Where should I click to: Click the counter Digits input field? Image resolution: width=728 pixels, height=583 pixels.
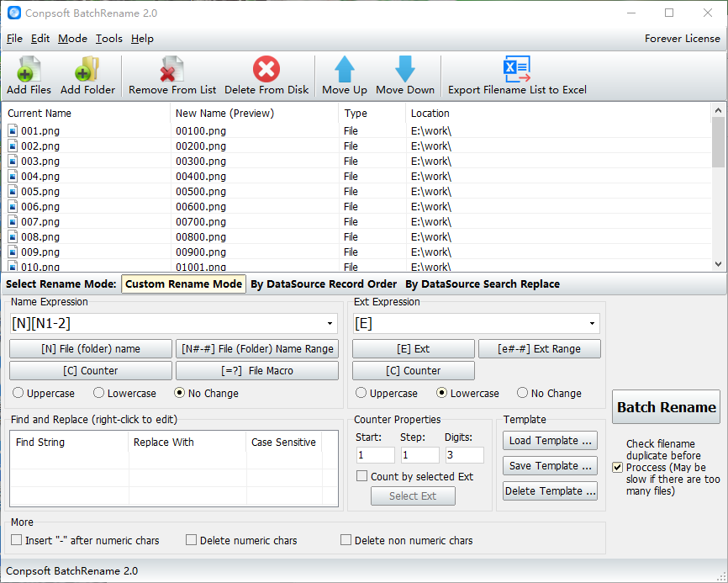coord(464,455)
